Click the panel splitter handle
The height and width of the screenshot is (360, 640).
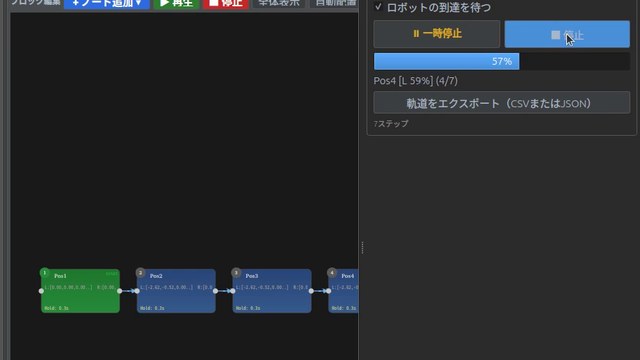362,247
